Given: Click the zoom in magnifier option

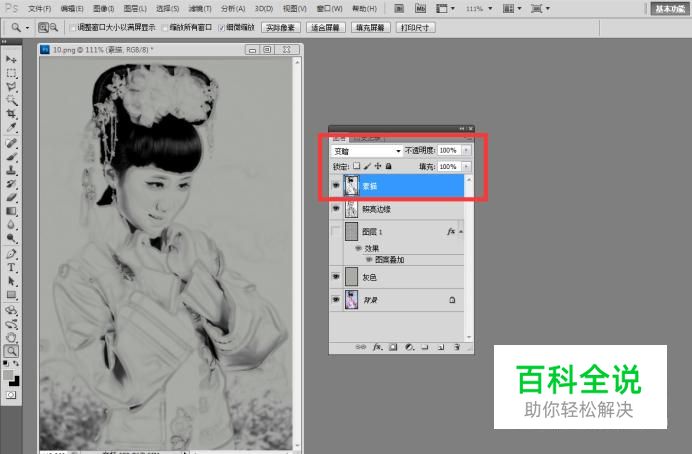Looking at the screenshot, I should [x=43, y=27].
